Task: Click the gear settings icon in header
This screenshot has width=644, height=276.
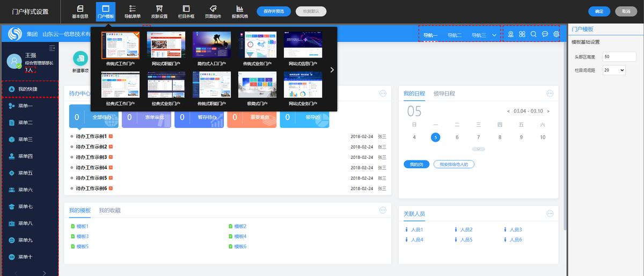Action: [x=557, y=34]
